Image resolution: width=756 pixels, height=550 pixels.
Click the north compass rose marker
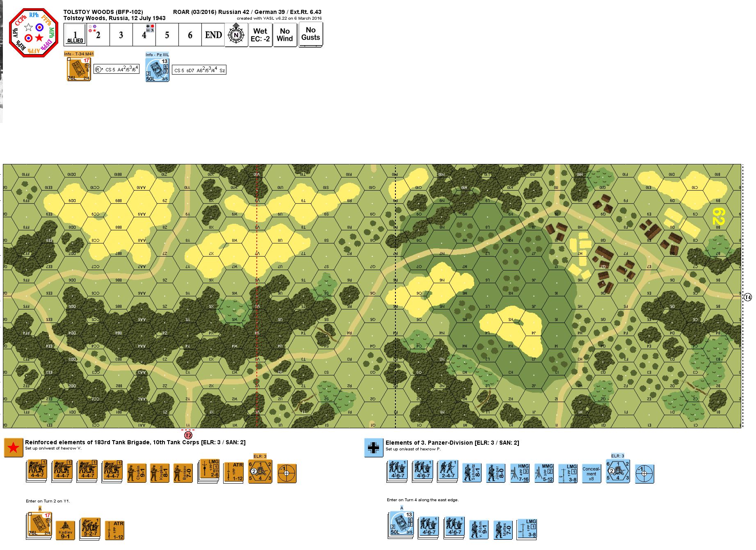coord(236,35)
